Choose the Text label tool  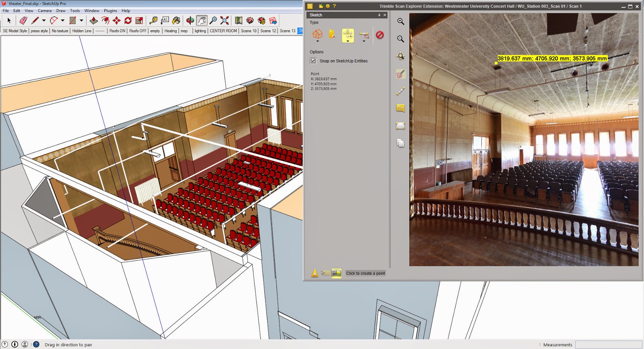165,21
